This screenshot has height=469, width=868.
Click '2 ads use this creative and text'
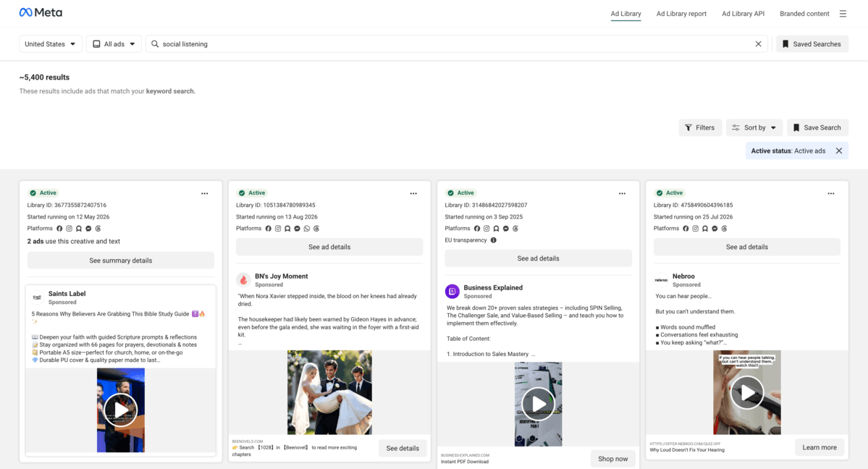click(74, 242)
